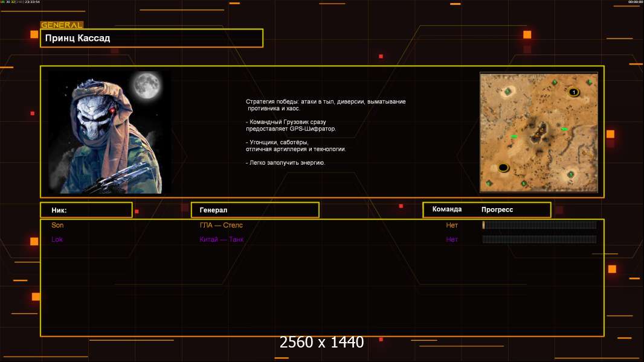Click Китай — Танк general entry
The height and width of the screenshot is (362, 644).
point(222,240)
